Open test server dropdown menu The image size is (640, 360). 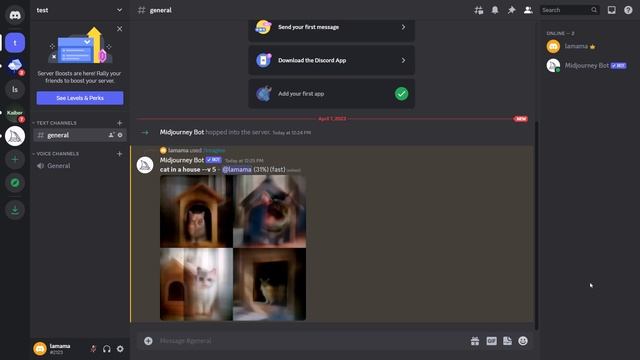click(79, 10)
